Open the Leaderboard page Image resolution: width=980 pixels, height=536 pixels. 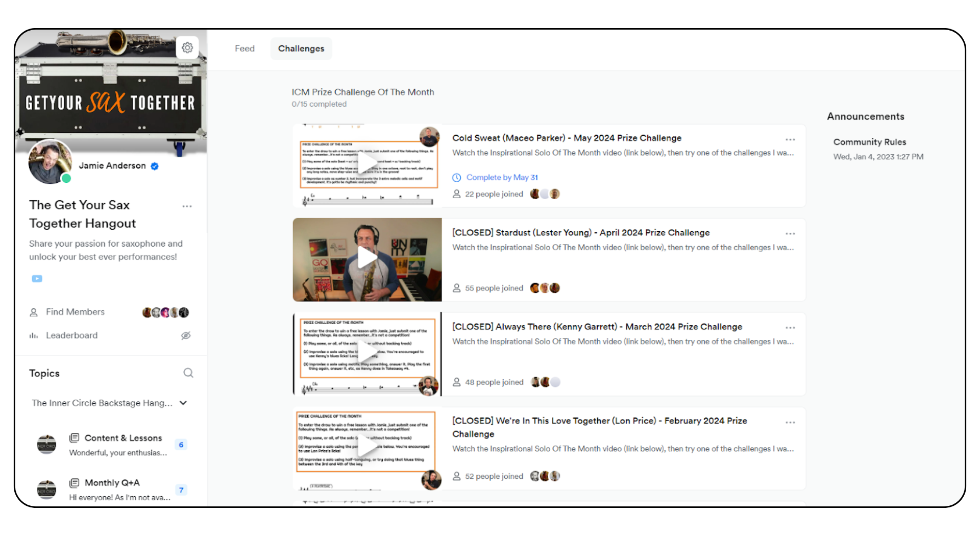coord(71,335)
